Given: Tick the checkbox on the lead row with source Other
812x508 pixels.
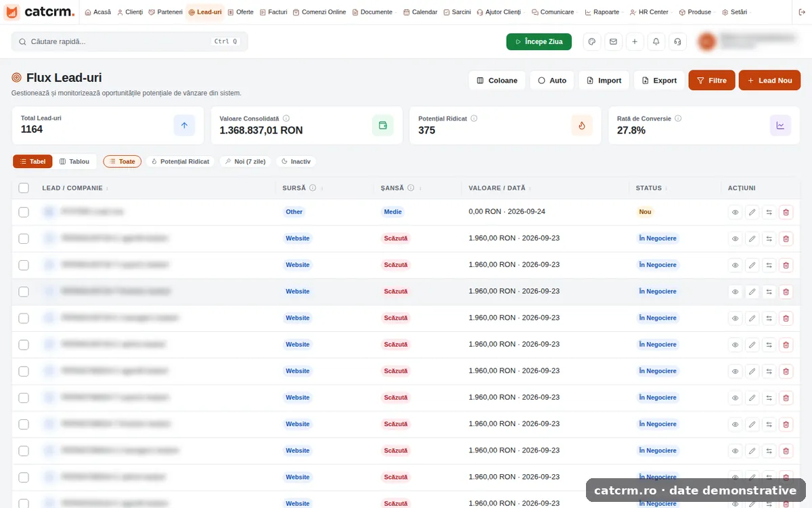Looking at the screenshot, I should tap(24, 212).
